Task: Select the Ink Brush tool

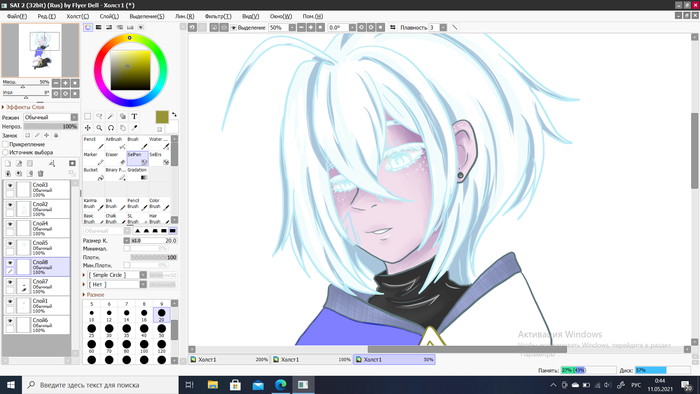Action: (x=116, y=204)
